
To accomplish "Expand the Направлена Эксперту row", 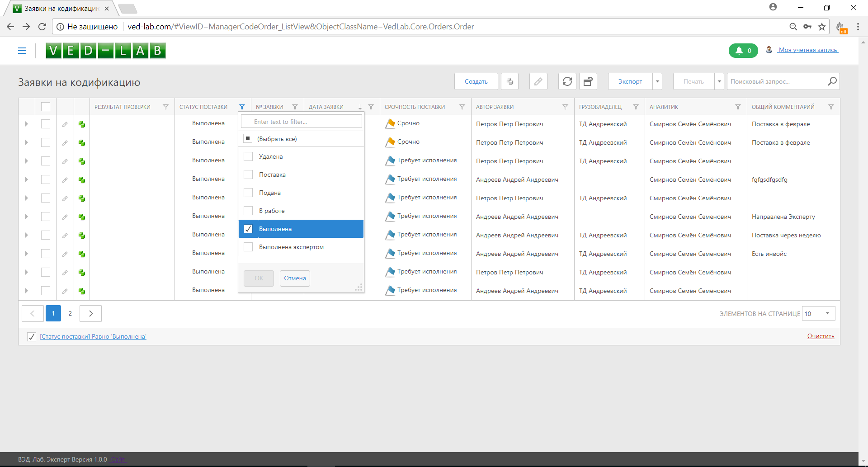I will point(27,217).
